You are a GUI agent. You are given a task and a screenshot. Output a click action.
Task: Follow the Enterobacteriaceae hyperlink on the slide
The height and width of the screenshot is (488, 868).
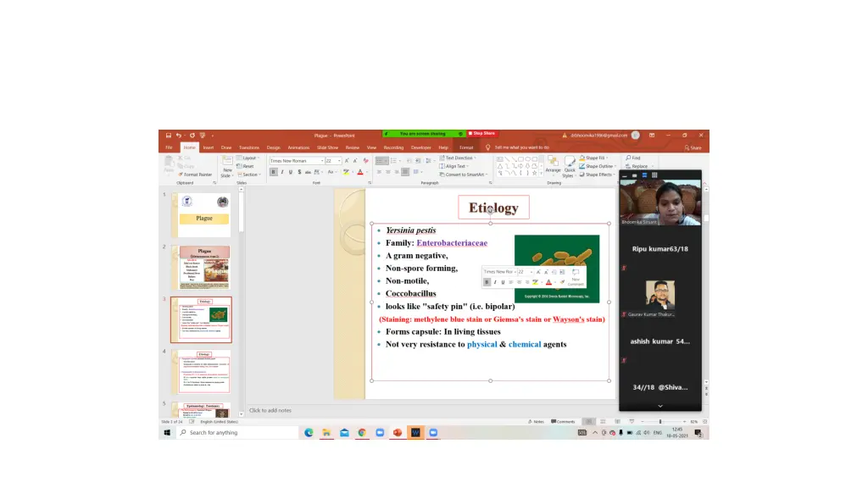pos(452,243)
